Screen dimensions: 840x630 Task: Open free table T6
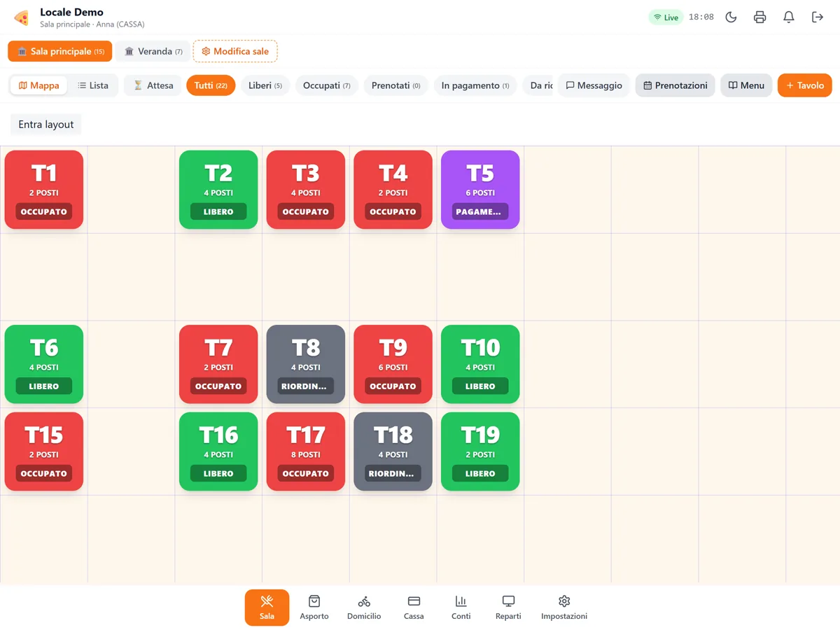(x=44, y=364)
